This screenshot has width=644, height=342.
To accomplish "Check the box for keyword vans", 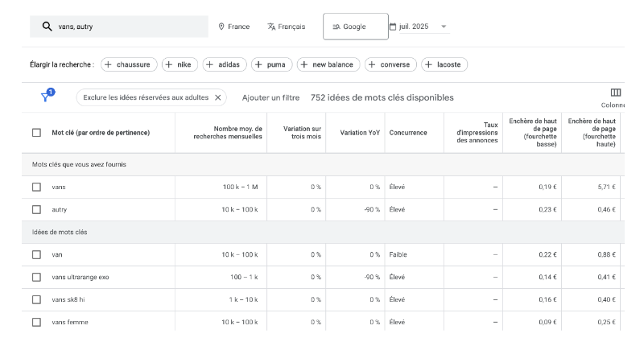I will click(36, 187).
